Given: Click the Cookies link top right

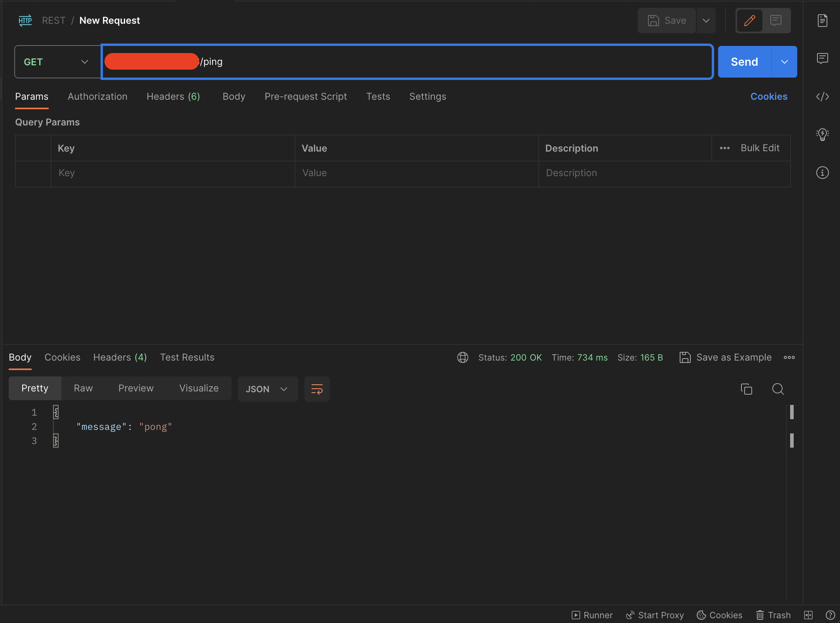Looking at the screenshot, I should (x=769, y=96).
